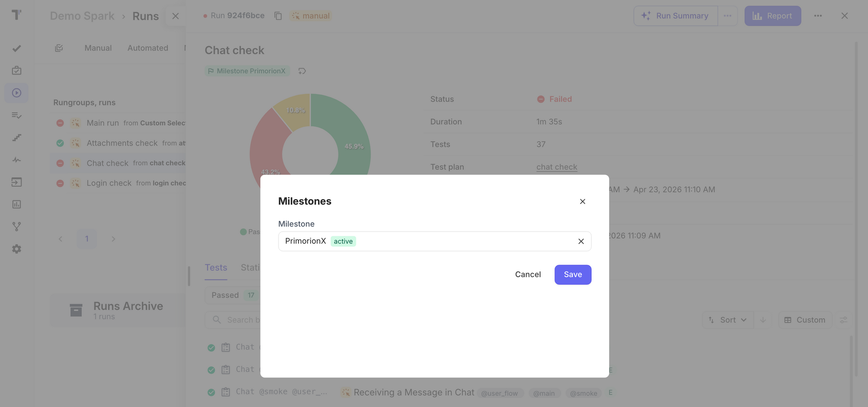Open the Sort dropdown
This screenshot has width=868, height=407.
[728, 320]
